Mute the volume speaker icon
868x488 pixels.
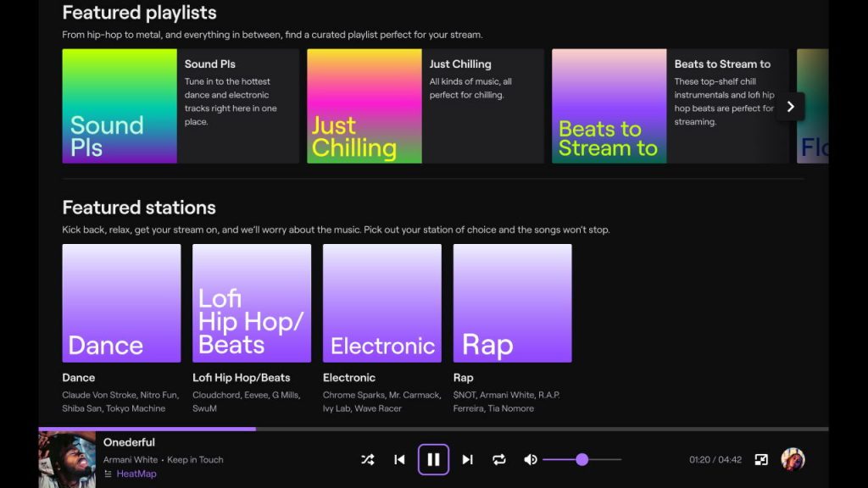(531, 459)
